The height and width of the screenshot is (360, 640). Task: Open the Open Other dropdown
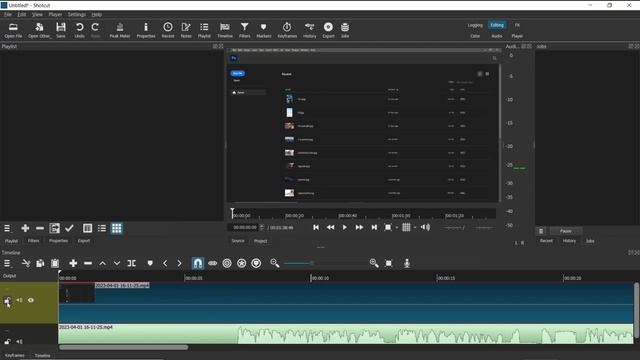40,30
